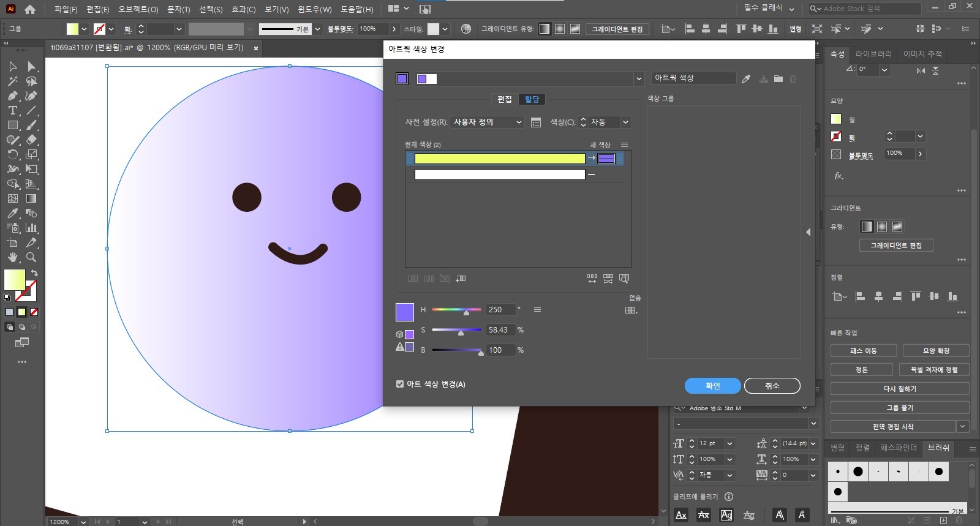Open the 효과(C) menu
980x526 pixels.
tap(243, 9)
